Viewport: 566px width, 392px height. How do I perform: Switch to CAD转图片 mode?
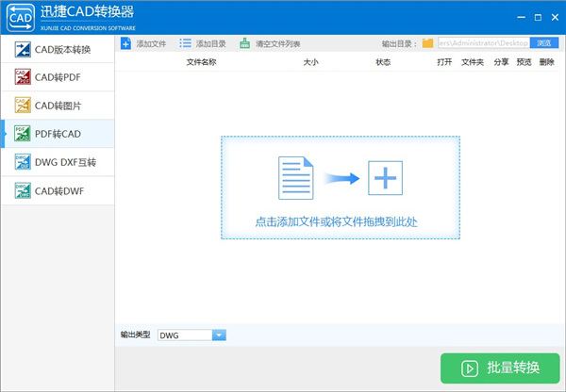tap(58, 106)
